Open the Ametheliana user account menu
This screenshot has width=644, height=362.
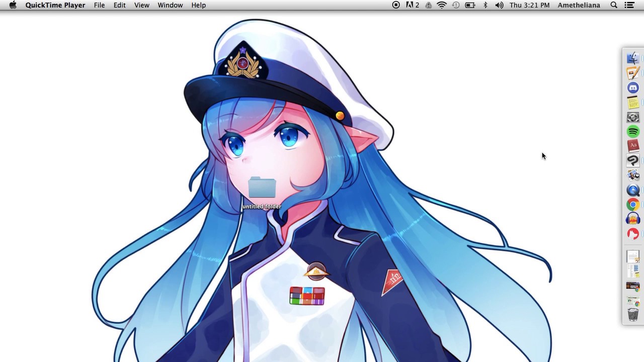click(x=579, y=5)
